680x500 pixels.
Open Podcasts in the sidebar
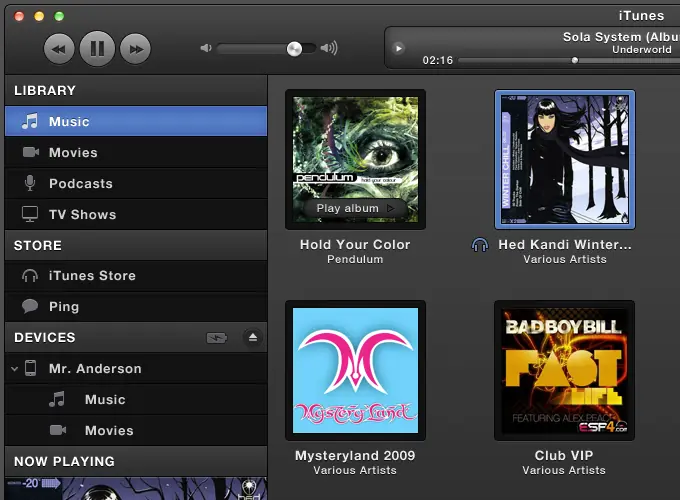[x=136, y=183]
